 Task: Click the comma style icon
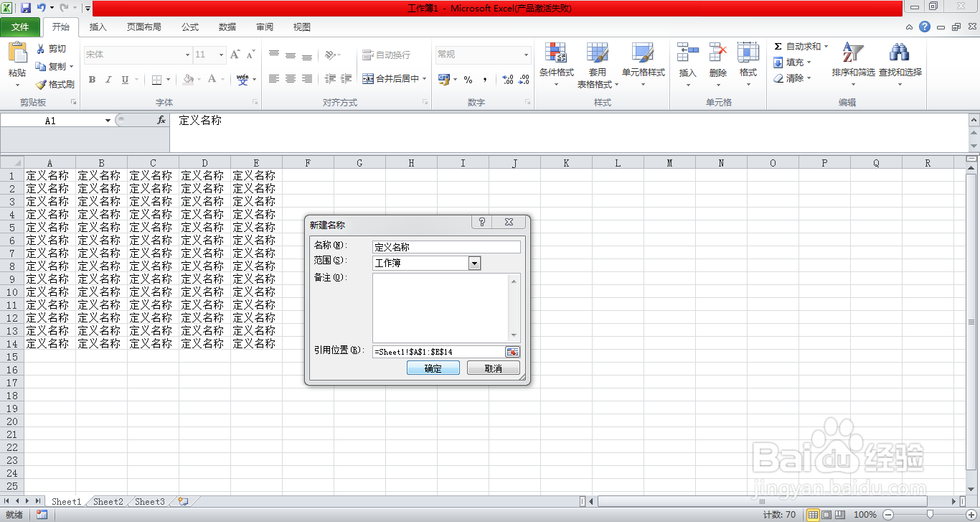point(485,80)
